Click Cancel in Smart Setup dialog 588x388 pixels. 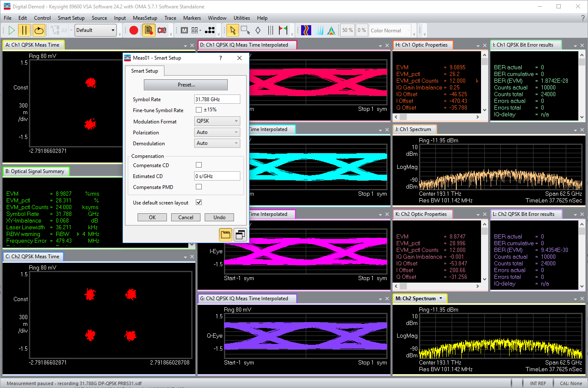coord(186,218)
